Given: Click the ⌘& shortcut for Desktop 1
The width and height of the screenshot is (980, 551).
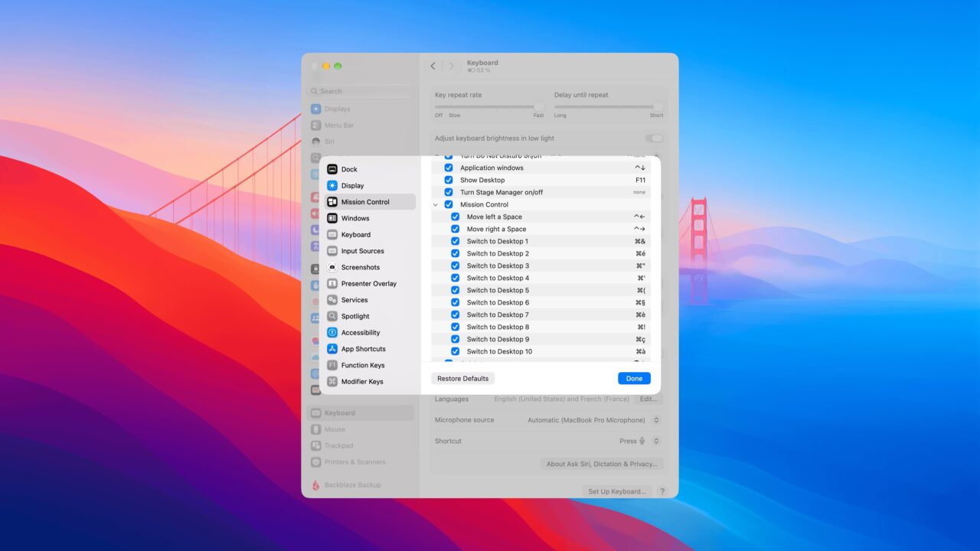Looking at the screenshot, I should (640, 241).
